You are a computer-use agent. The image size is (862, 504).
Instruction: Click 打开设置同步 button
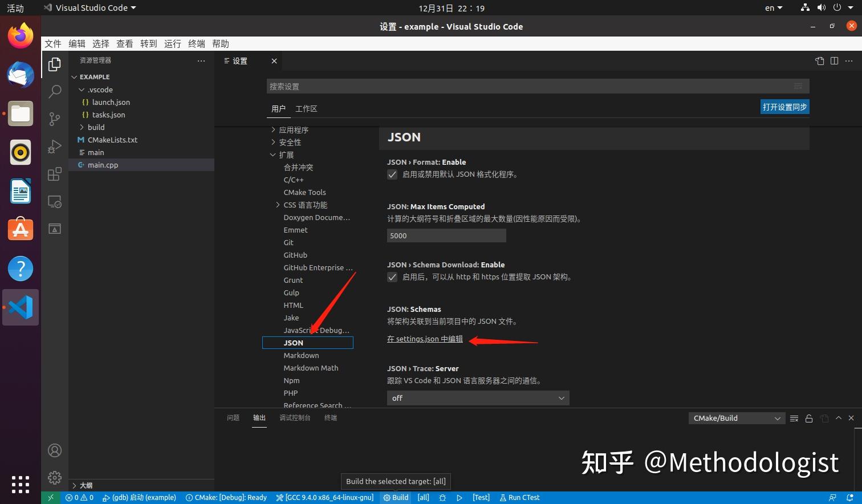click(x=785, y=107)
